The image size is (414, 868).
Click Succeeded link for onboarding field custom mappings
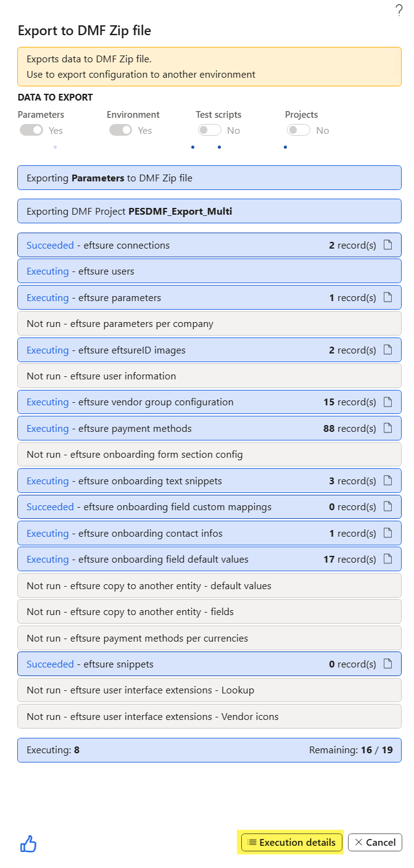(50, 507)
